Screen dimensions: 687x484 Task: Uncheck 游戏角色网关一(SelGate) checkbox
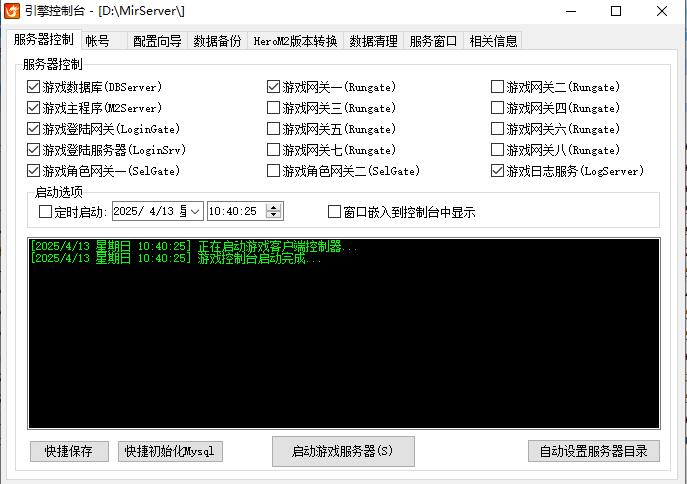pos(33,171)
